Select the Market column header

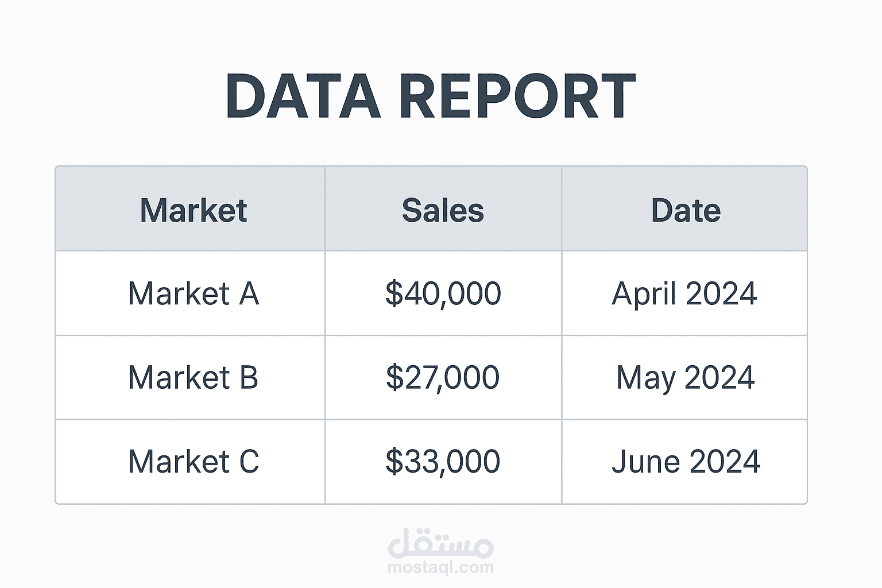pos(194,210)
